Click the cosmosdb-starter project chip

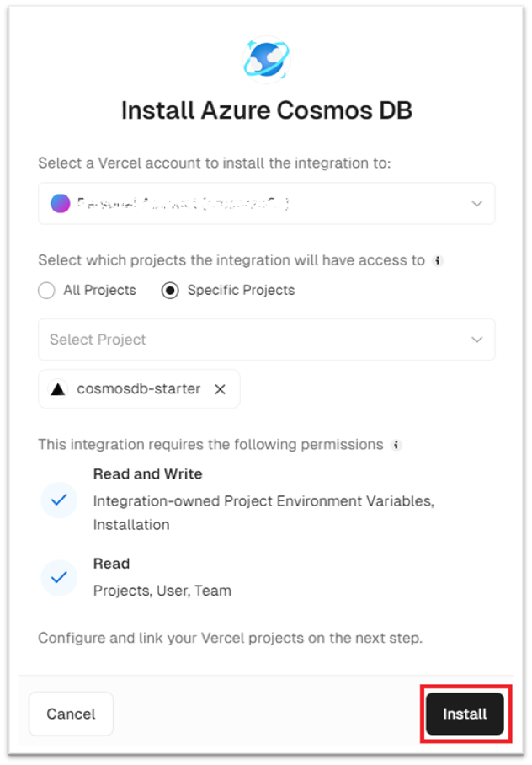(x=138, y=389)
